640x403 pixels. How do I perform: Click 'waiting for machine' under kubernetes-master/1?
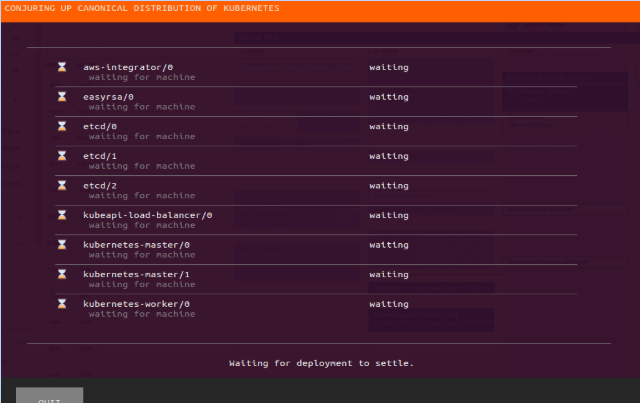tap(142, 285)
